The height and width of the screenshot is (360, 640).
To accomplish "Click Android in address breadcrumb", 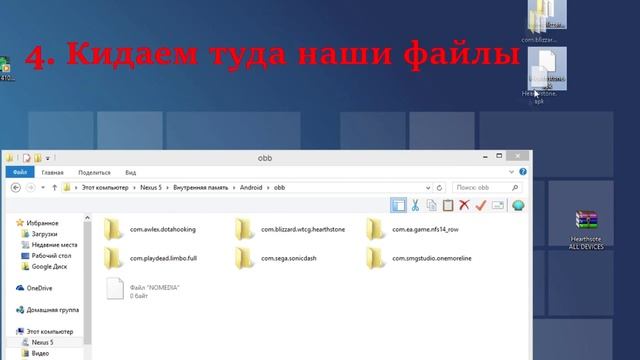I will point(251,187).
